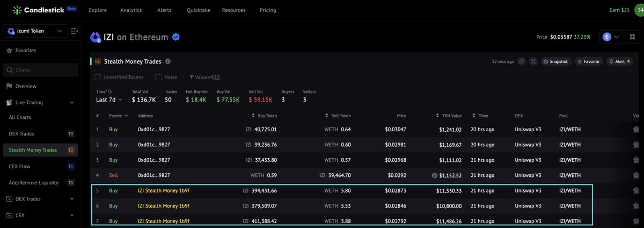Click Uniswap V3 in row 3

[528, 160]
